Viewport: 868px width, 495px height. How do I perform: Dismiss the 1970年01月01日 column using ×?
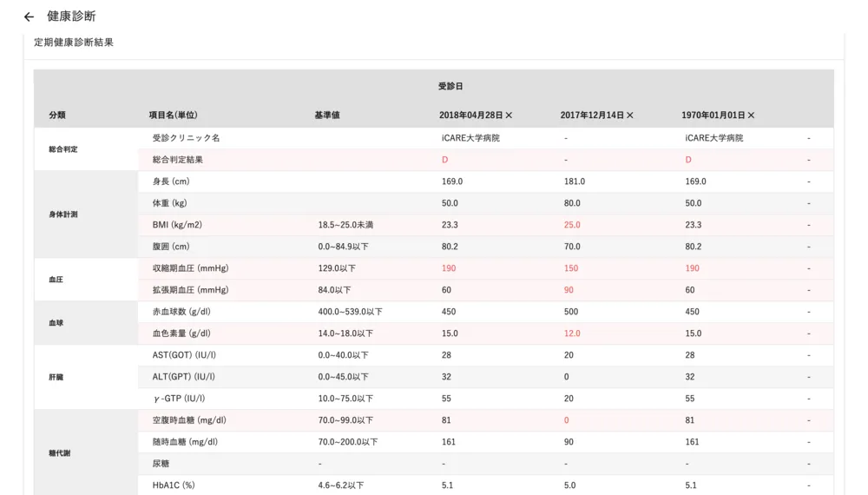(751, 115)
